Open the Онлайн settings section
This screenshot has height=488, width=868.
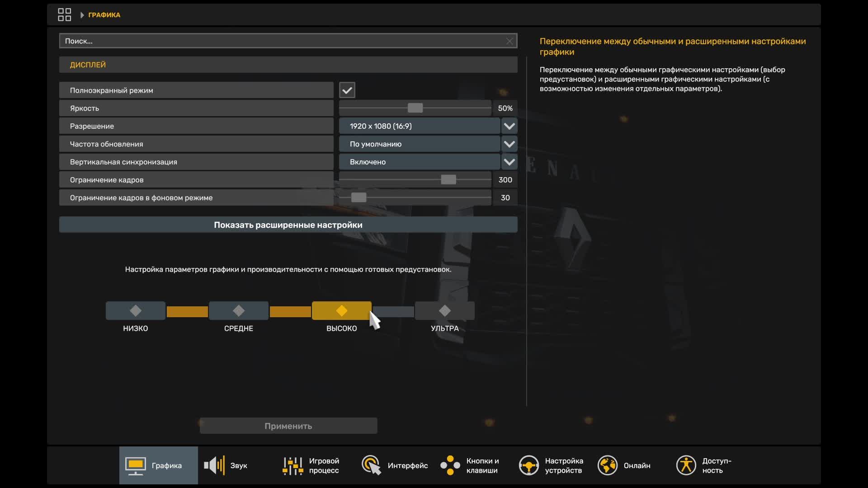pyautogui.click(x=625, y=465)
